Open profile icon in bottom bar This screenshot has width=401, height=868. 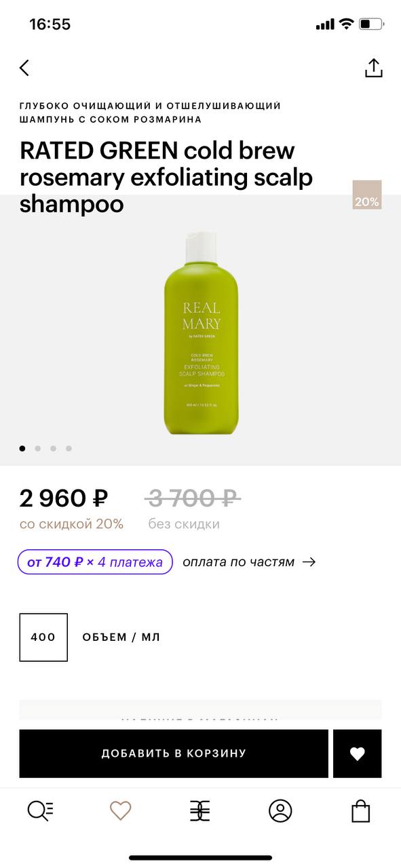(280, 810)
